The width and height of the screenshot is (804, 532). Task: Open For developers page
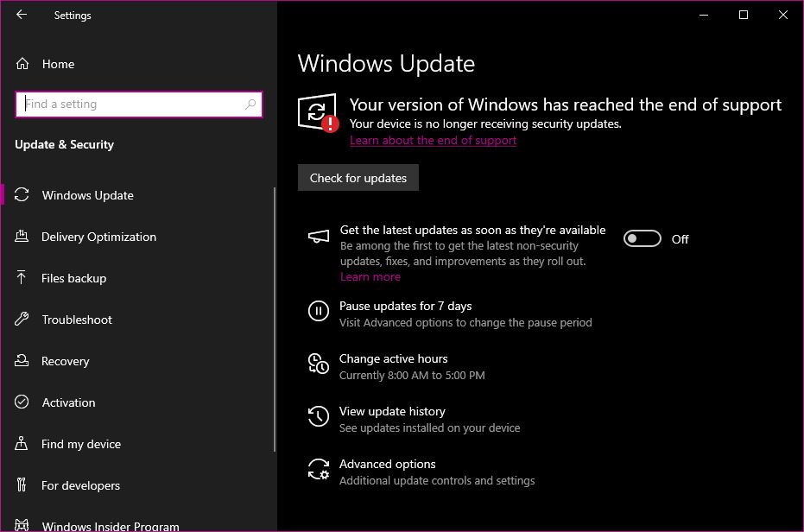pyautogui.click(x=137, y=485)
